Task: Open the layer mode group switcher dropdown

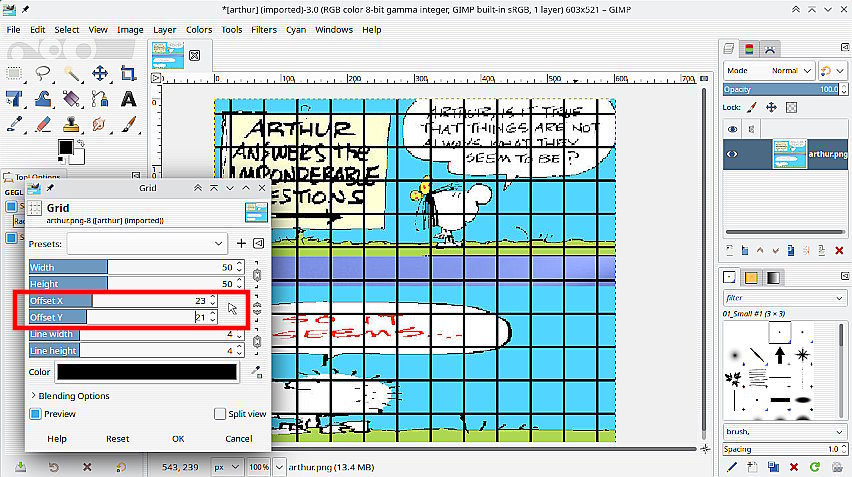Action: tap(832, 71)
